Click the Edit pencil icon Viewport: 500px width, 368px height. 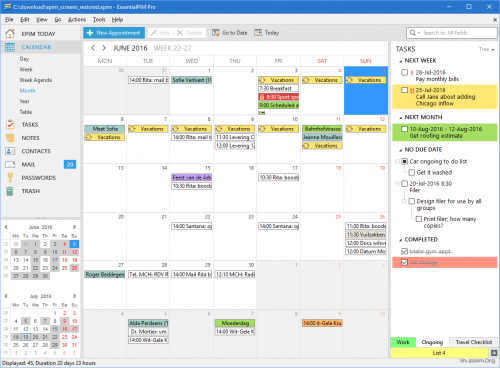[x=154, y=33]
